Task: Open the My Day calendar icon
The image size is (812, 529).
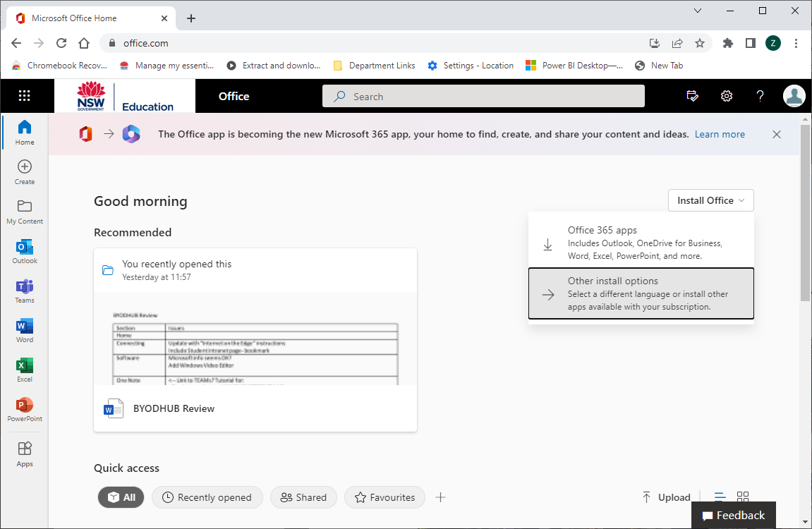Action: click(x=692, y=96)
